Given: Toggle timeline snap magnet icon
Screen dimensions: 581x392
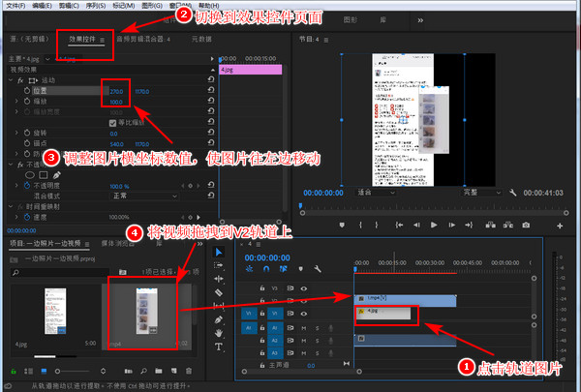Looking at the screenshot, I should coord(266,269).
